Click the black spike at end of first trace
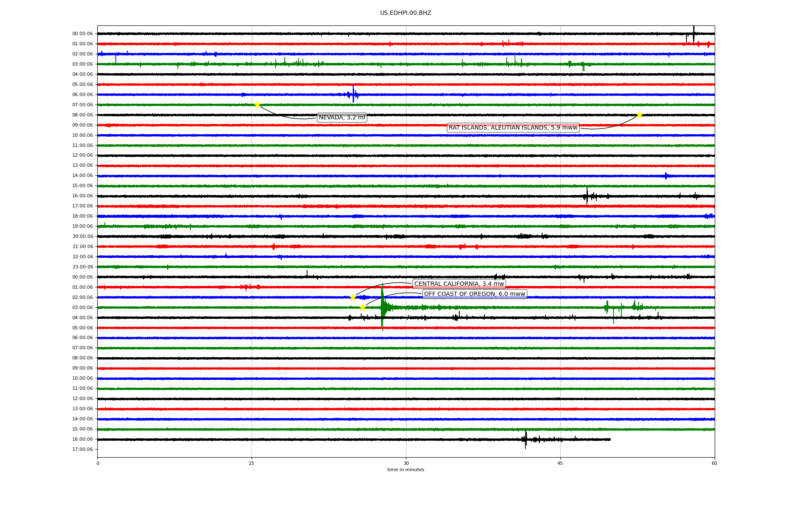Screen dimensions: 812x508 click(694, 33)
